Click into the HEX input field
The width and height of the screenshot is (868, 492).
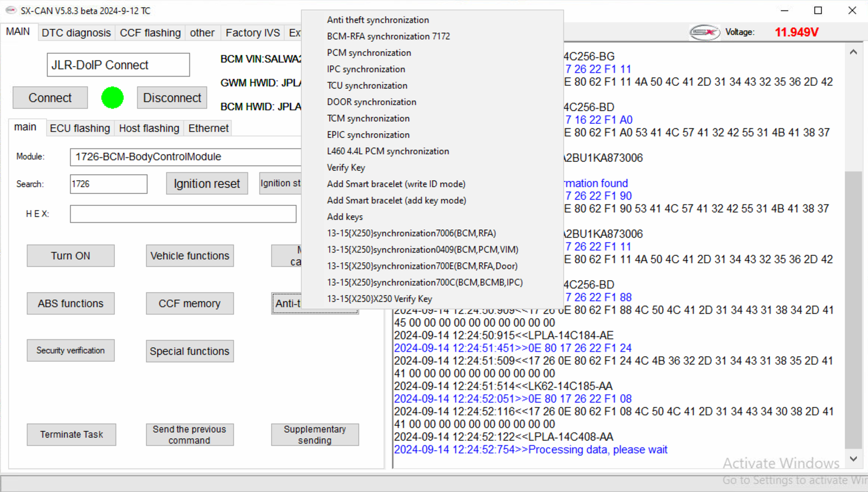point(183,214)
